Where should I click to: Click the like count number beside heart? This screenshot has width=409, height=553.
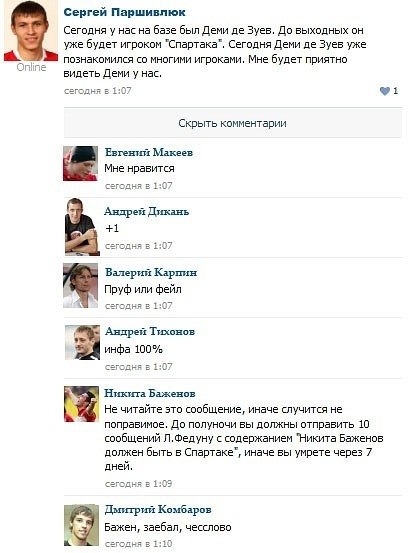point(395,91)
